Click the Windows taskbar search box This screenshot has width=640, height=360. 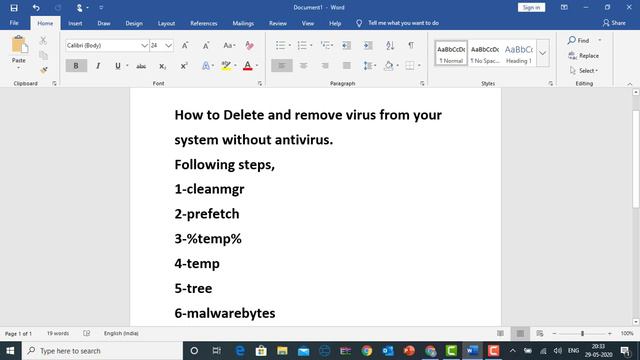click(102, 351)
